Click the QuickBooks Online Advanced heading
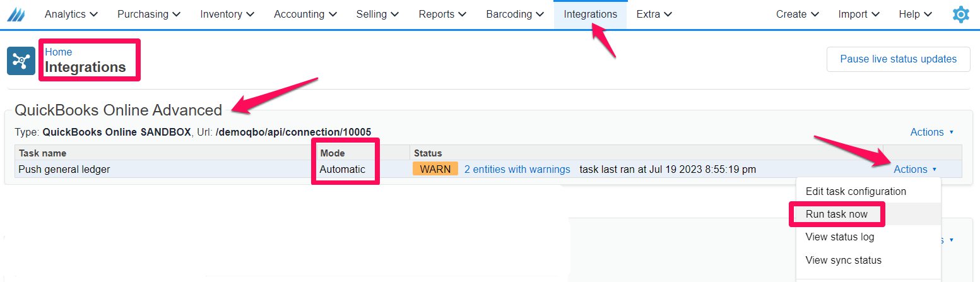Screen dimensions: 980x282 click(118, 110)
